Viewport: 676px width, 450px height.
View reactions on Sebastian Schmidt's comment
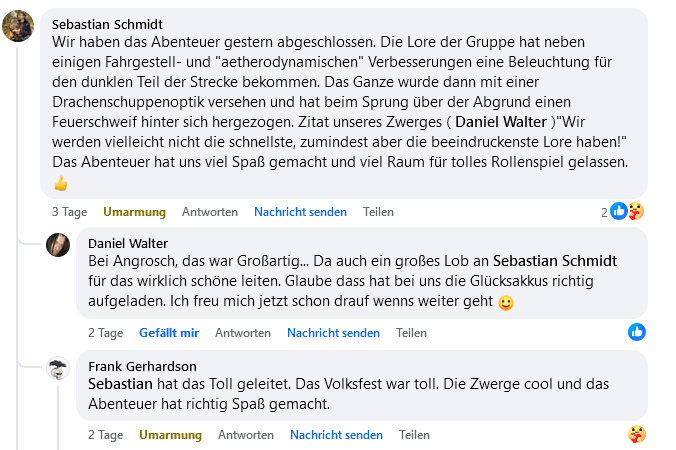pyautogui.click(x=624, y=211)
